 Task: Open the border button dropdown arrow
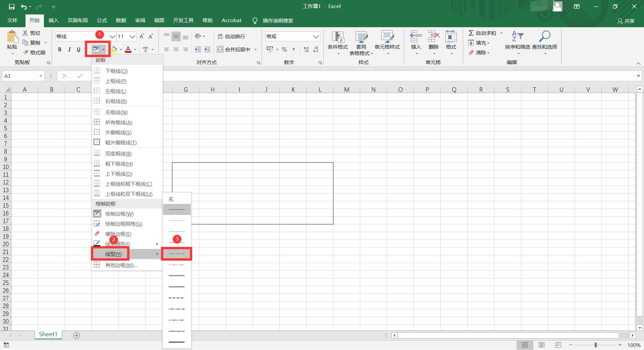coord(103,50)
